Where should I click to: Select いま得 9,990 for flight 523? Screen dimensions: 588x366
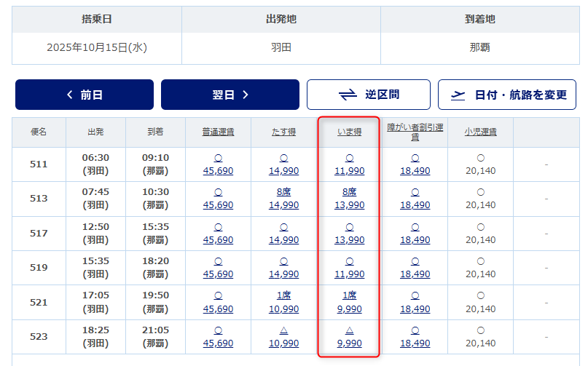coord(350,343)
